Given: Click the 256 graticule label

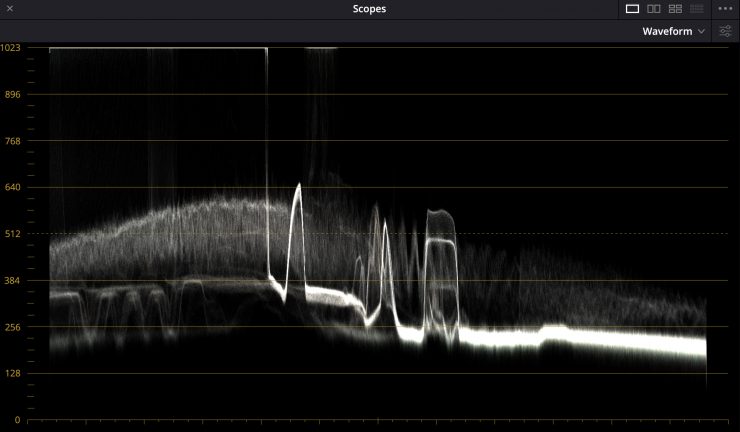Looking at the screenshot, I should 13,327.
